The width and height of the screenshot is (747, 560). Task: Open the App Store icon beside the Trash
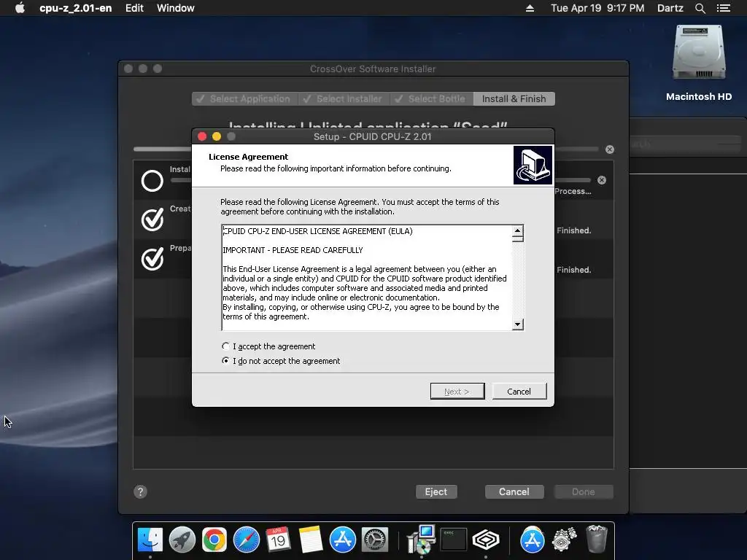click(532, 540)
